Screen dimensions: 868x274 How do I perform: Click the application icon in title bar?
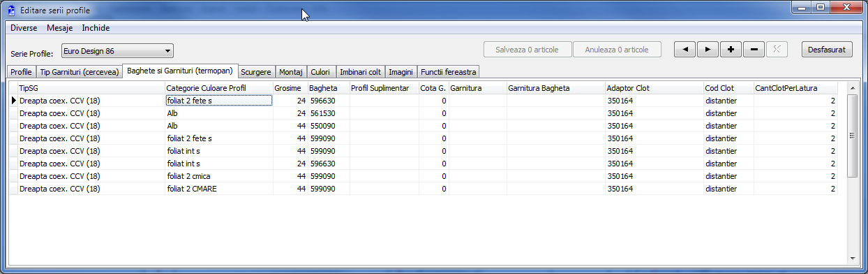click(10, 10)
